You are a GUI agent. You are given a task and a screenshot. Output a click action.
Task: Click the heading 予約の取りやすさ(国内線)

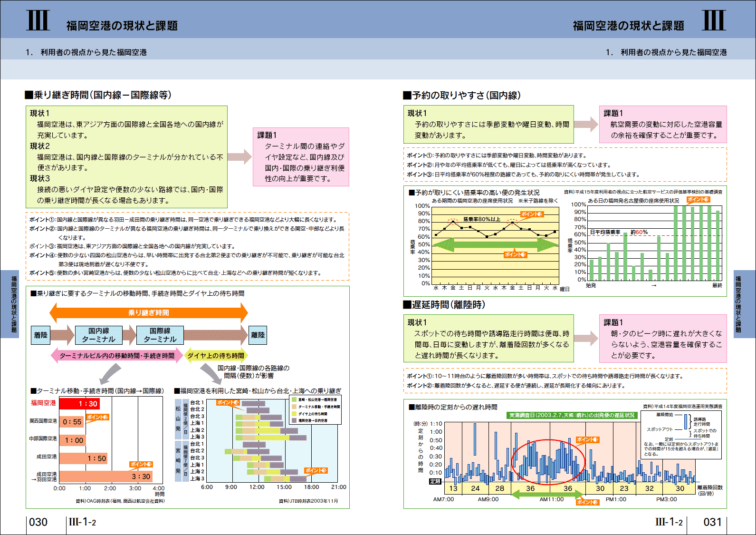click(x=462, y=95)
